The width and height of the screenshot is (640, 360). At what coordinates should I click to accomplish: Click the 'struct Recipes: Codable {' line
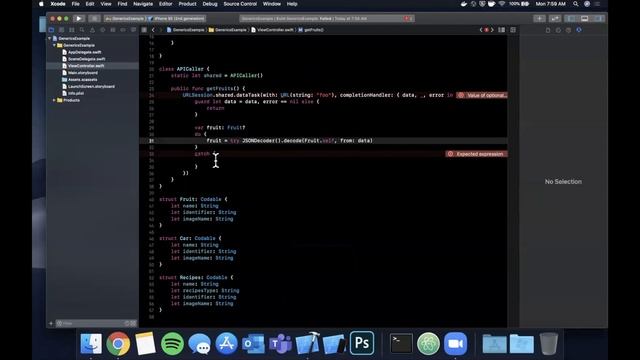coord(196,278)
